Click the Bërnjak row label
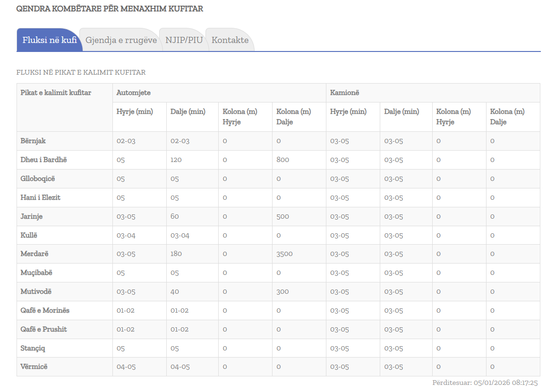Screen dimensions: 555x392 click(33, 141)
